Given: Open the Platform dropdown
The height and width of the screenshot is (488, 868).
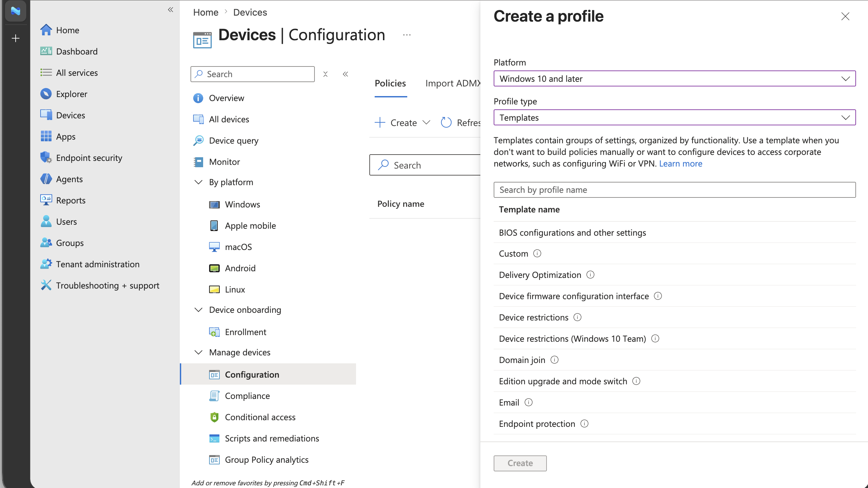Looking at the screenshot, I should (x=674, y=78).
